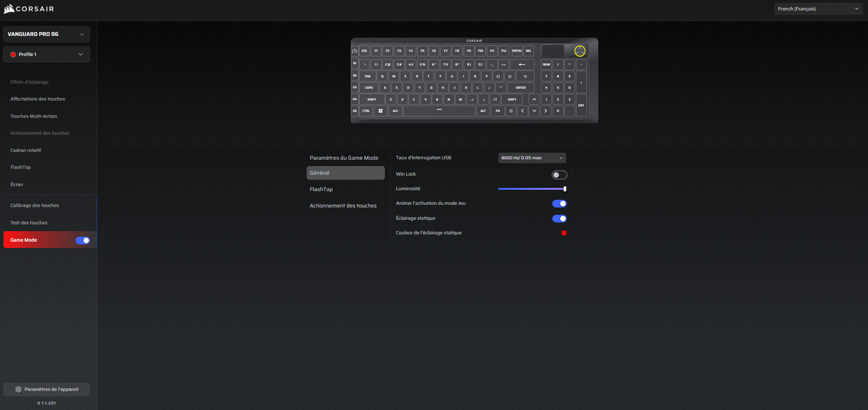Click the Corsair sails logo
Viewport: 868px width, 410px height.
point(9,9)
